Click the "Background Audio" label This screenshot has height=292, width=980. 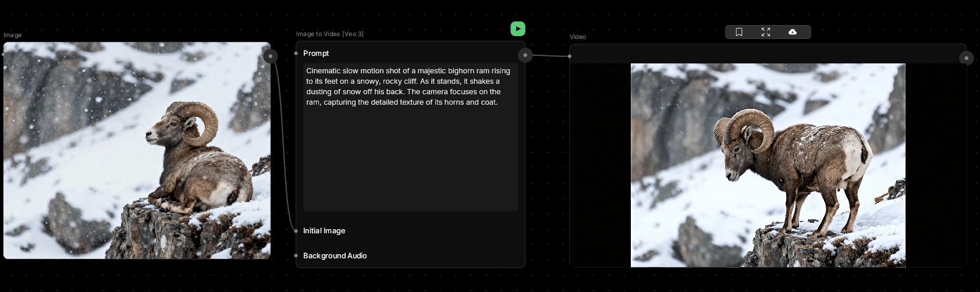[335, 255]
